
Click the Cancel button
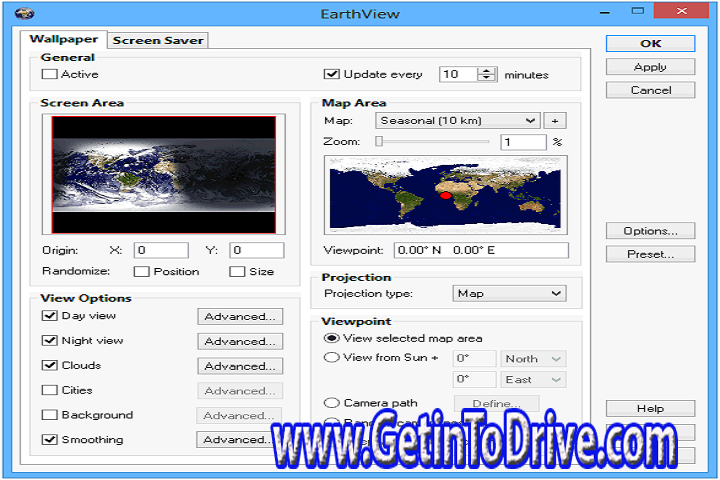pos(651,90)
